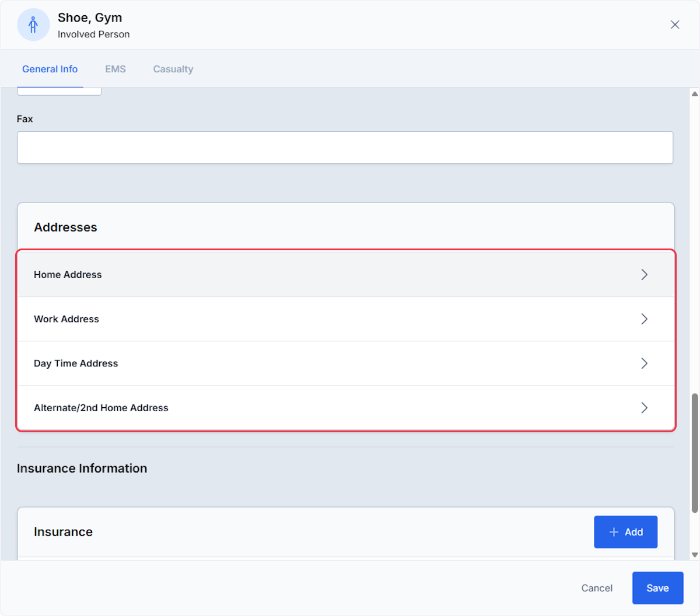Expand Work Address using its chevron

644,319
